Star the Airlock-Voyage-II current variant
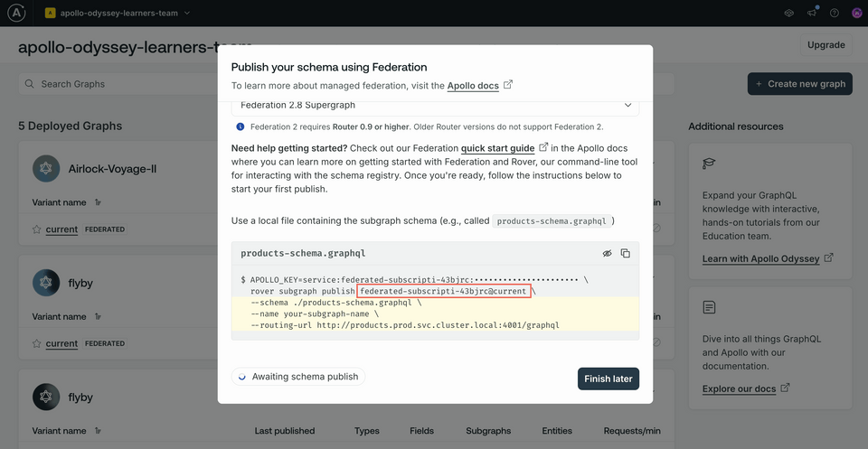 tap(36, 229)
